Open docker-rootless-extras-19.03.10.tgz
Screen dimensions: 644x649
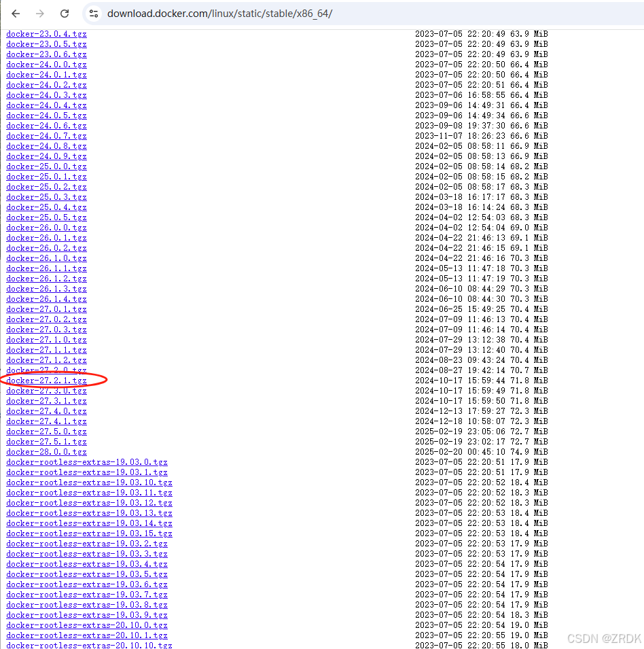90,483
